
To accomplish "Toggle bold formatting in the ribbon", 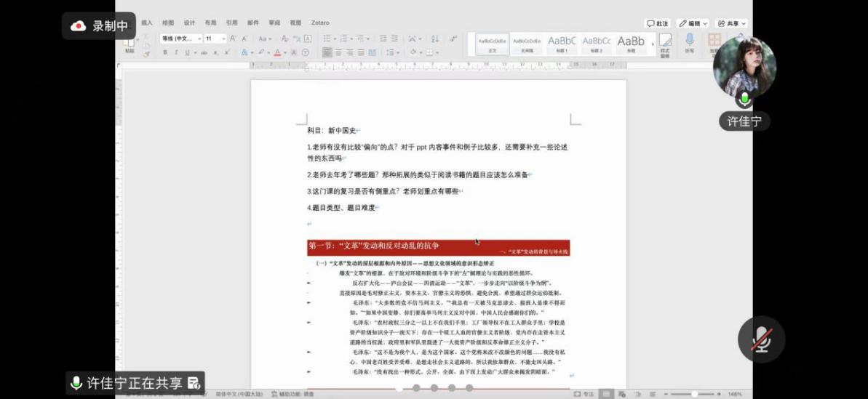I will 165,52.
